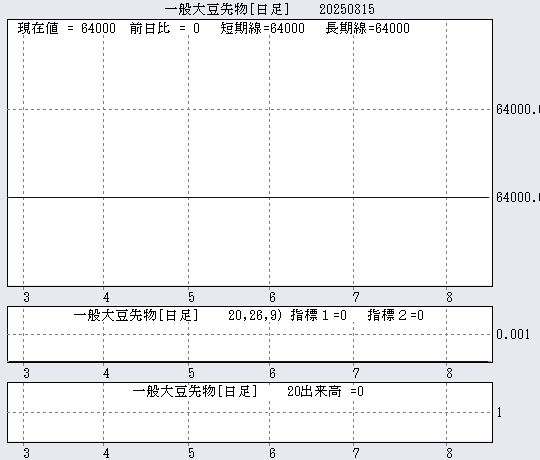Click month 5 label under the main chart
This screenshot has height=460, width=540.
click(x=191, y=297)
